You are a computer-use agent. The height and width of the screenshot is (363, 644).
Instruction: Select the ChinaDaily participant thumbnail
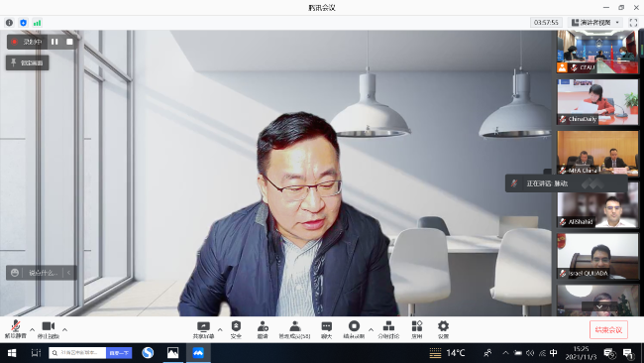tap(597, 102)
